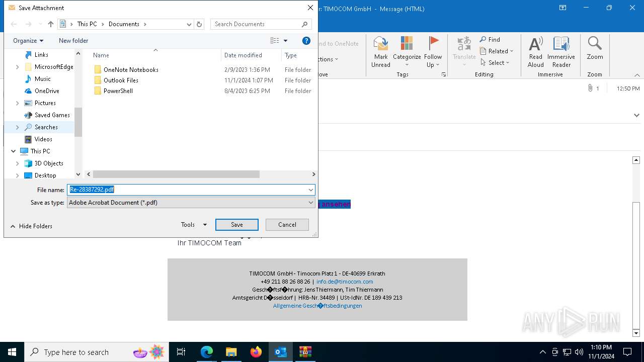Select Videos in navigation pane

click(x=43, y=139)
